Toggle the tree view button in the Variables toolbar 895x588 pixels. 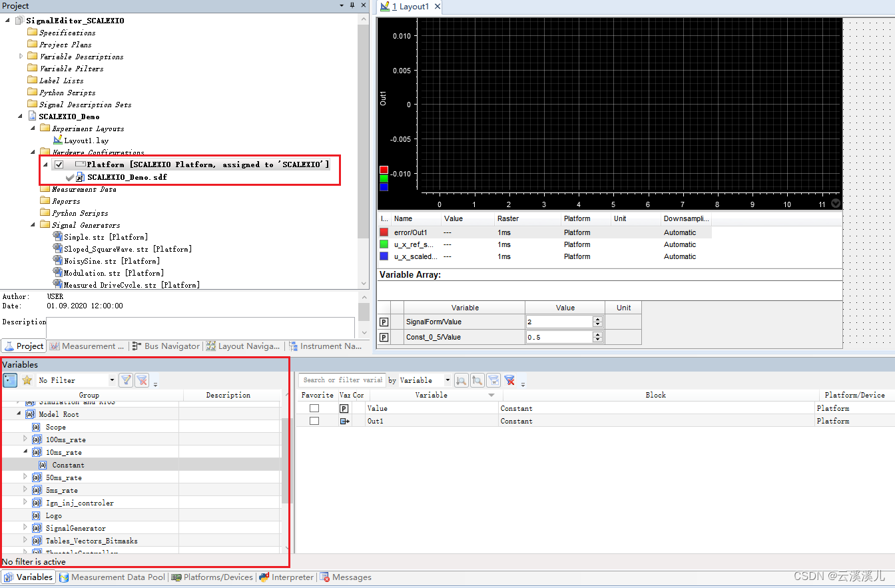[x=10, y=380]
